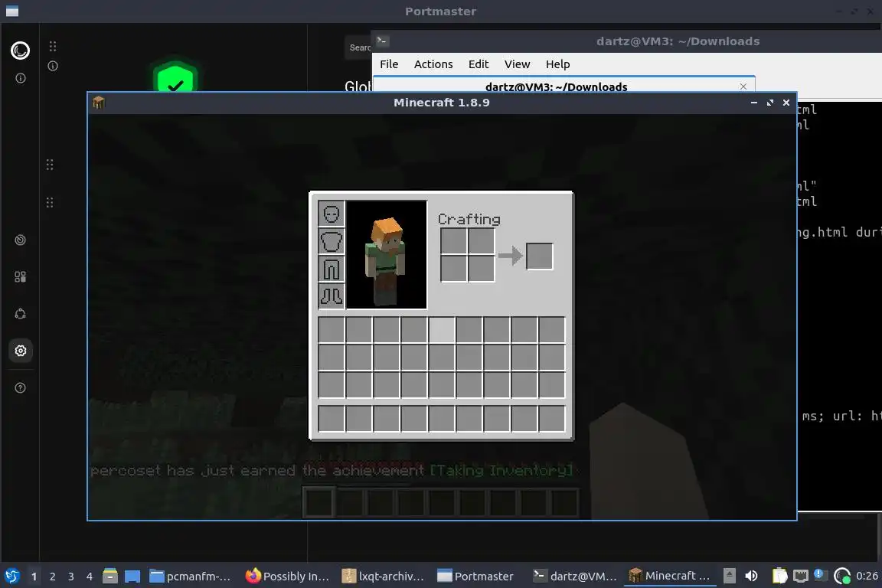Switch to the Firefox 'Possibly In...' taskbar window
Image resolution: width=882 pixels, height=588 pixels.
click(x=287, y=576)
